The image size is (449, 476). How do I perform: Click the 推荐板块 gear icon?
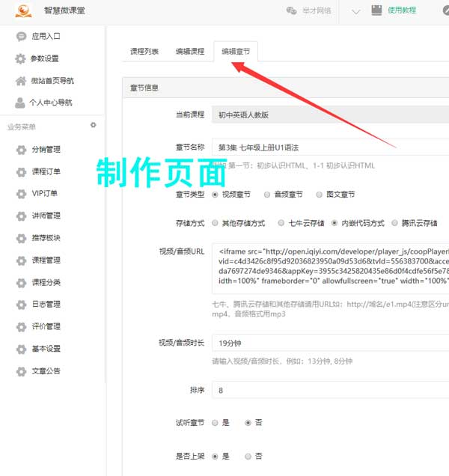point(21,238)
